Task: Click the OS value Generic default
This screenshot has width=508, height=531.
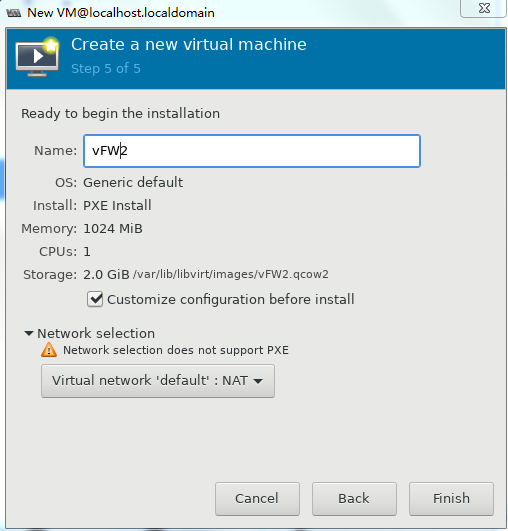Action: point(133,183)
